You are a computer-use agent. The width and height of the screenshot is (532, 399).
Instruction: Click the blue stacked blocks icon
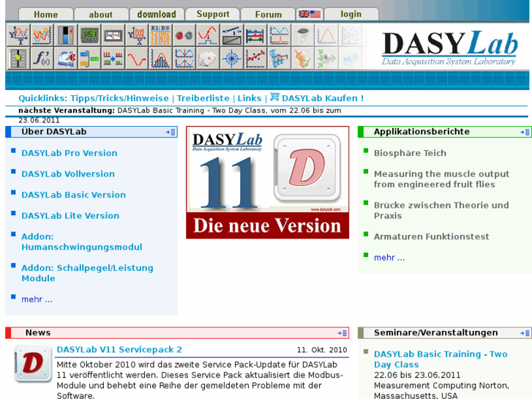pyautogui.click(x=279, y=59)
